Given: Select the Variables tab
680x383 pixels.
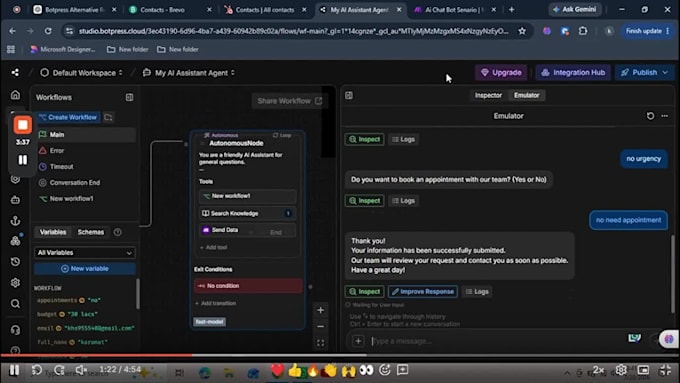Looking at the screenshot, I should coord(53,232).
